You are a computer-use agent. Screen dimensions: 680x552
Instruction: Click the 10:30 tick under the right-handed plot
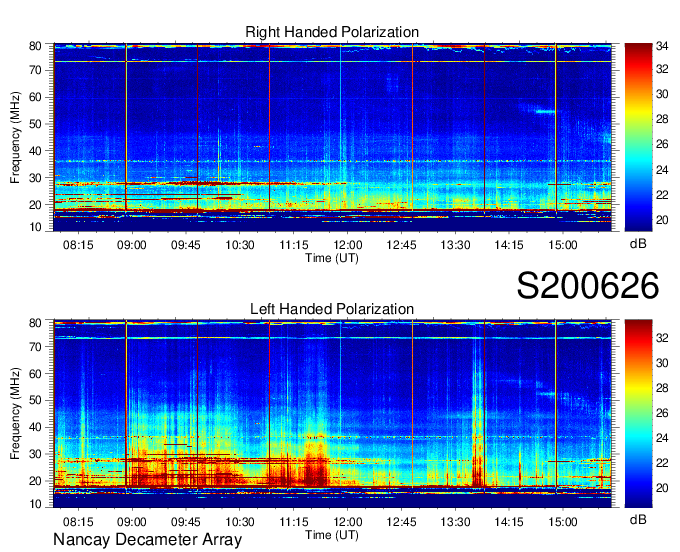point(240,245)
